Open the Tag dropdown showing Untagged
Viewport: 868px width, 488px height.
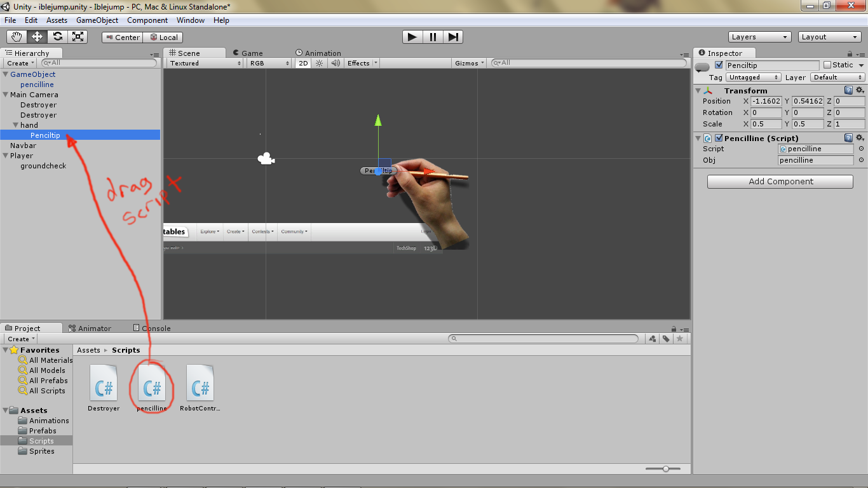[753, 78]
